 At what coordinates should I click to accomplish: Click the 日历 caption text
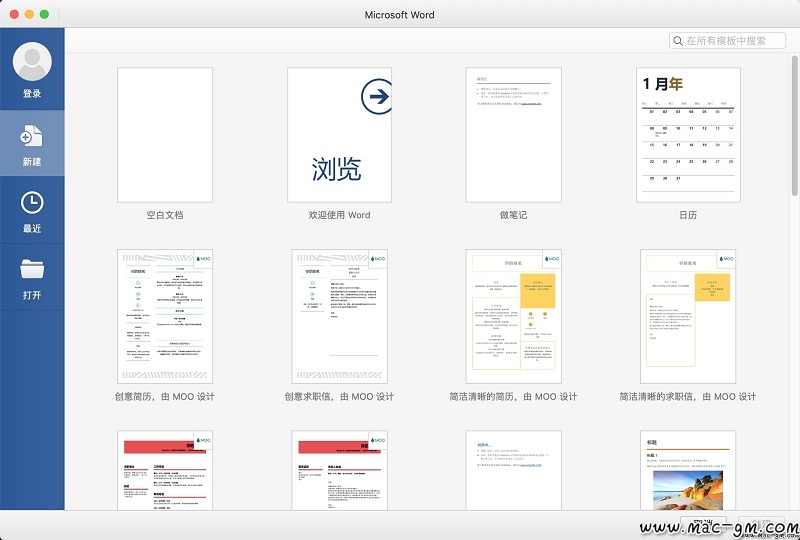[688, 215]
